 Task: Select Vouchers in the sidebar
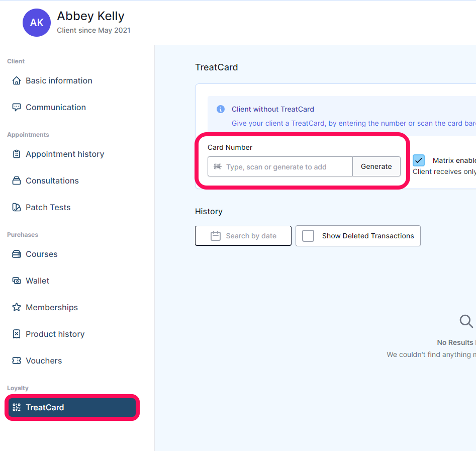(x=72, y=360)
